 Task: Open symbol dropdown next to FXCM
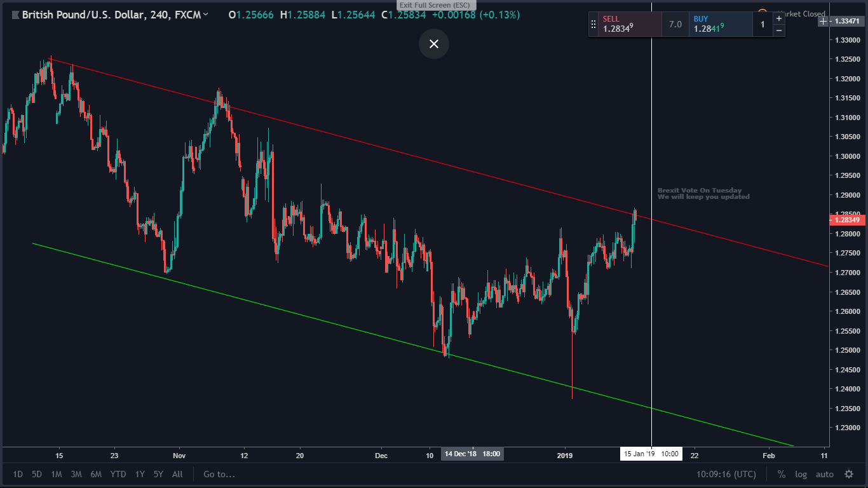(x=205, y=14)
